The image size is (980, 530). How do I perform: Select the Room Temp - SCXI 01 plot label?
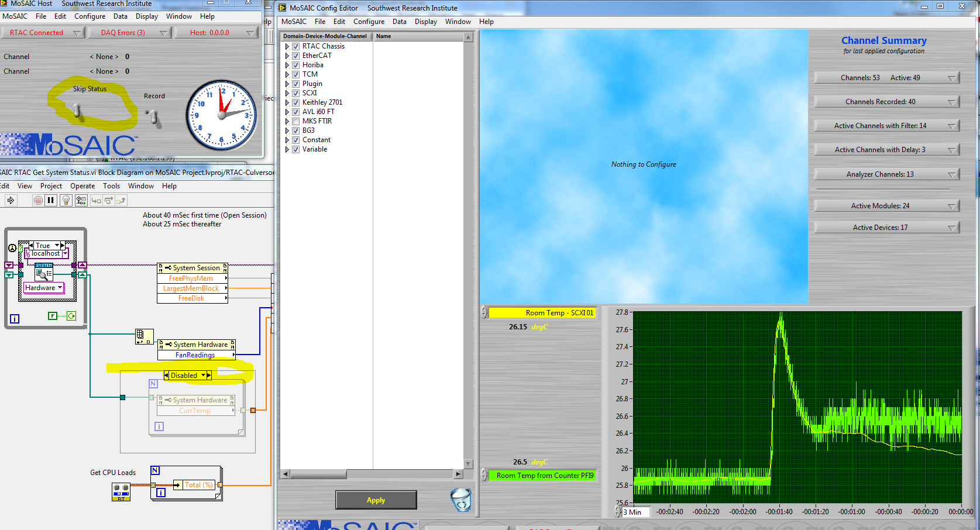542,313
